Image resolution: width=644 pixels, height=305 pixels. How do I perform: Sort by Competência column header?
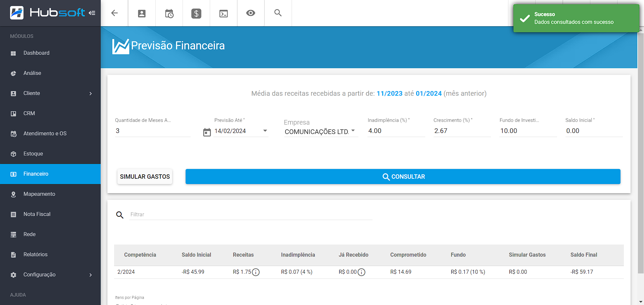point(140,255)
